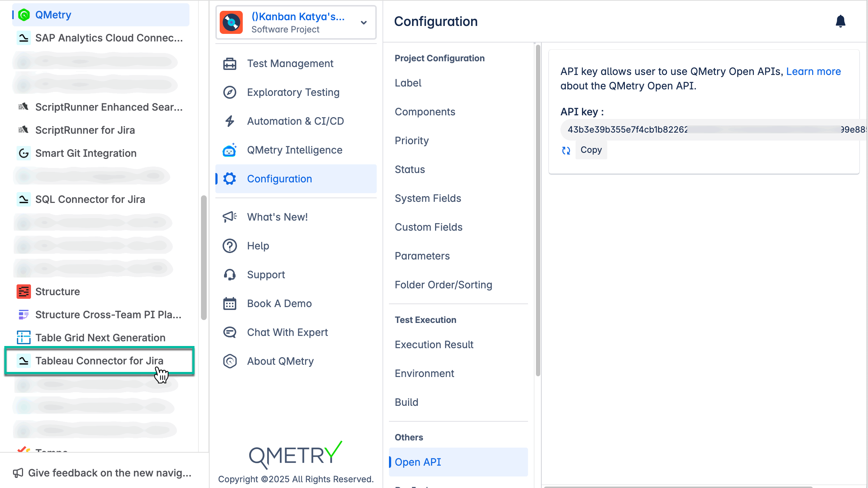Select the Smart Git Integration app

[86, 153]
